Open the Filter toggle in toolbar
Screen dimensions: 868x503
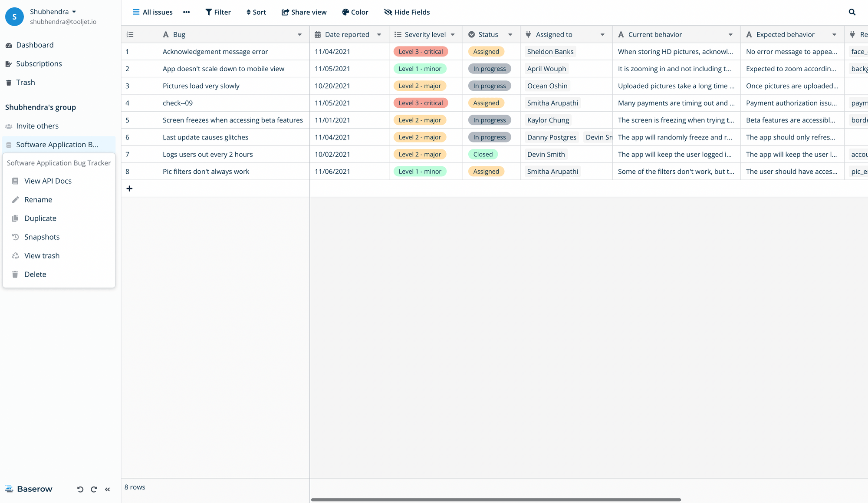218,12
